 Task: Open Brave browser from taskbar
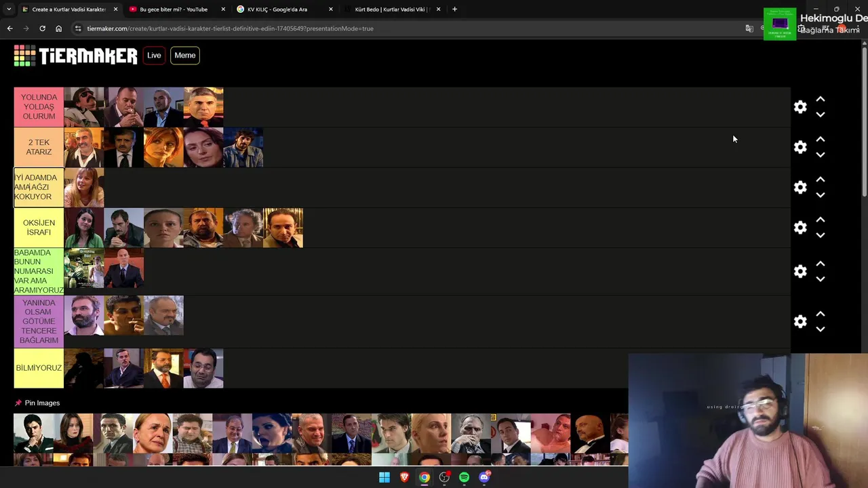pos(404,477)
